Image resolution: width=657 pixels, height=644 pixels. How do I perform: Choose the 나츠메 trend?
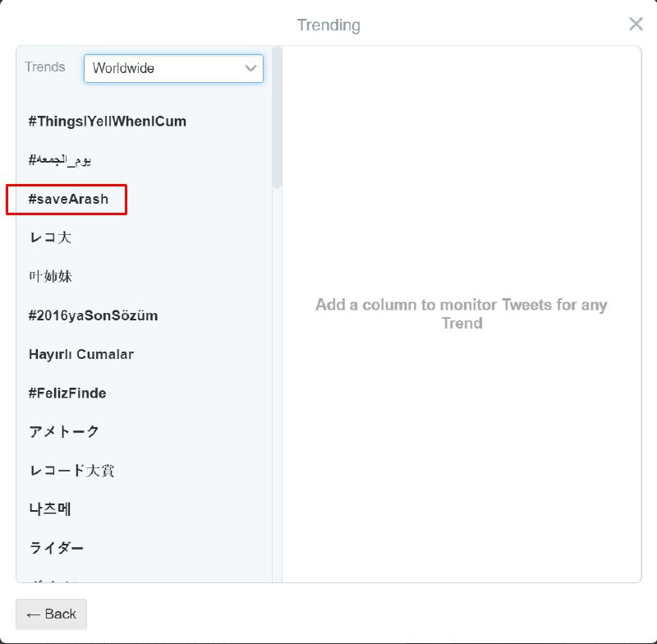(50, 509)
